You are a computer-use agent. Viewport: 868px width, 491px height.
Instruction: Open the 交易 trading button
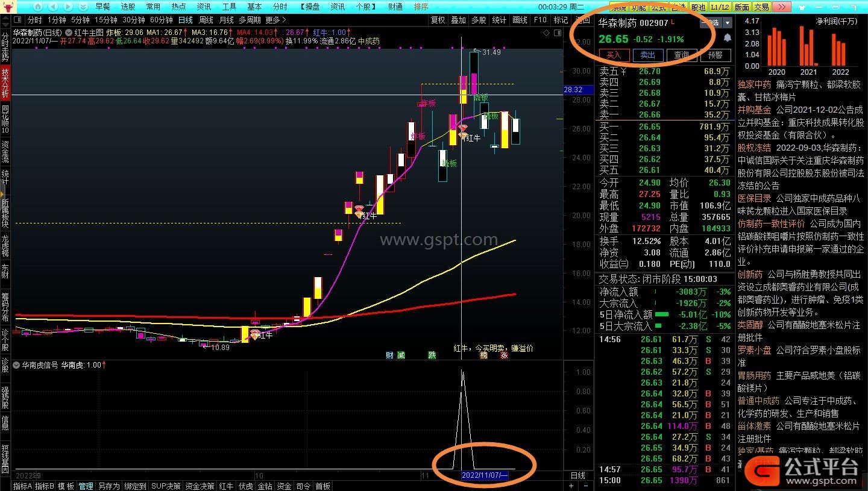[761, 7]
